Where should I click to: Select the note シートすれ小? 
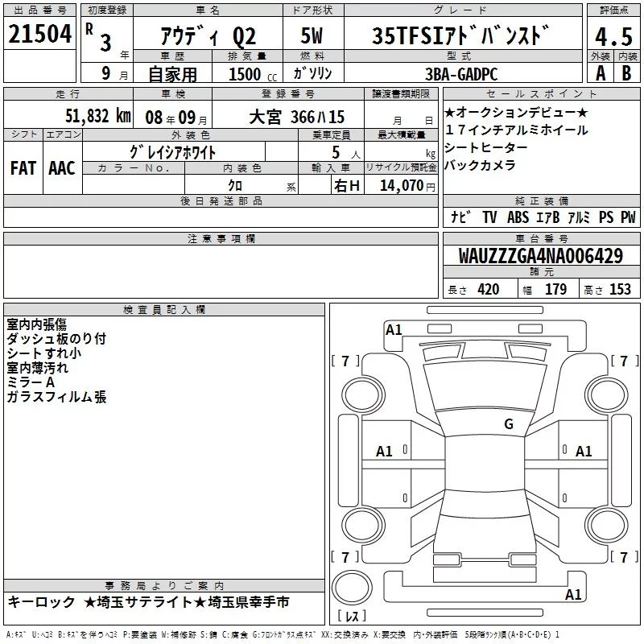coord(44,353)
